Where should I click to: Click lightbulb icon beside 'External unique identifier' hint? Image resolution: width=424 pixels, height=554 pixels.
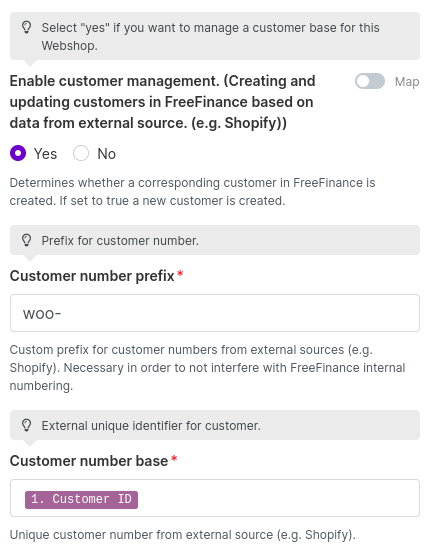(x=26, y=425)
